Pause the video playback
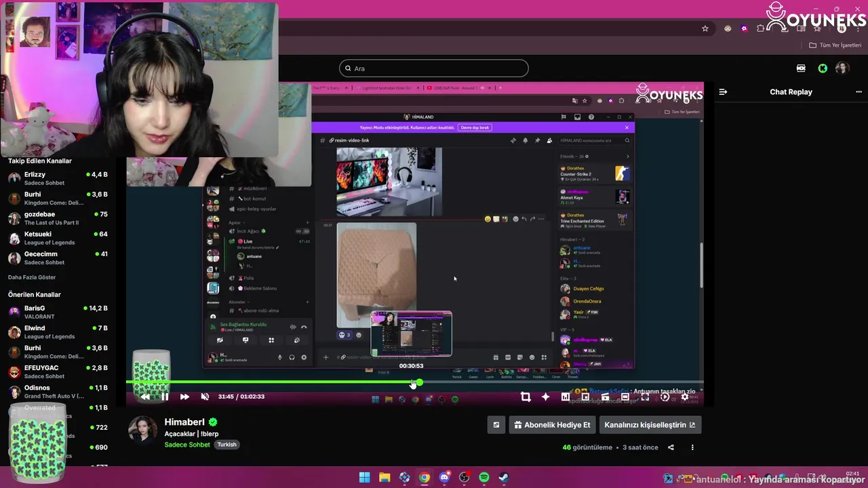Viewport: 868px width, 488px height. coord(165,396)
